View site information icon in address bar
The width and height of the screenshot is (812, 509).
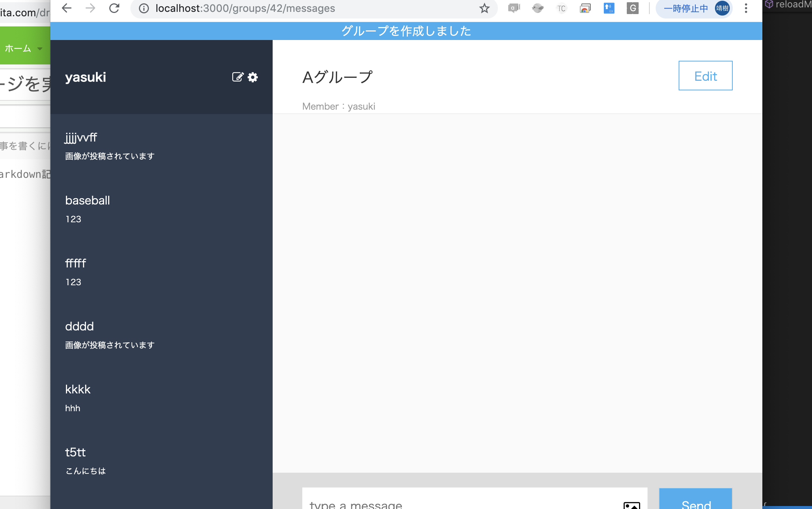pyautogui.click(x=144, y=8)
